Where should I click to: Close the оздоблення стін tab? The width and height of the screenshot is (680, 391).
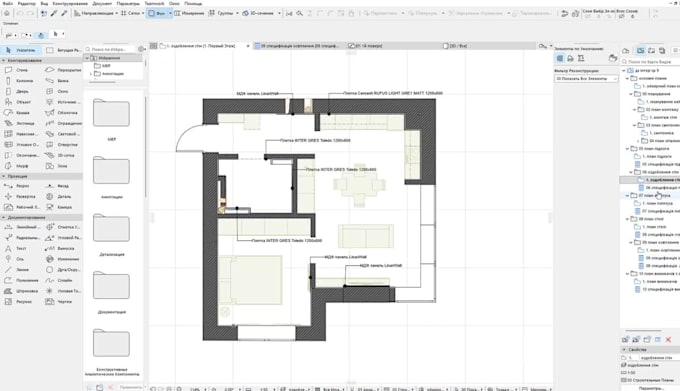(x=248, y=46)
